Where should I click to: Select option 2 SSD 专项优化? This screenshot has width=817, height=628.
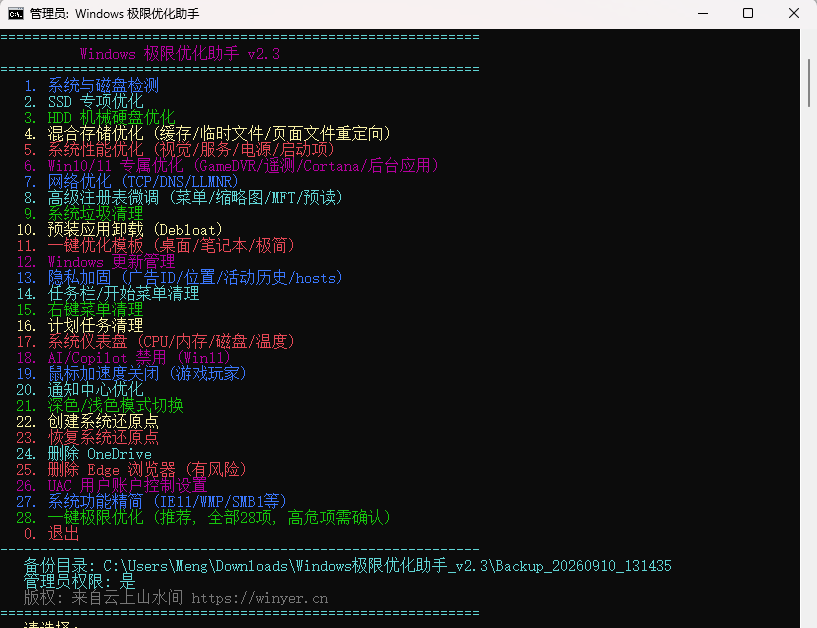coord(83,102)
